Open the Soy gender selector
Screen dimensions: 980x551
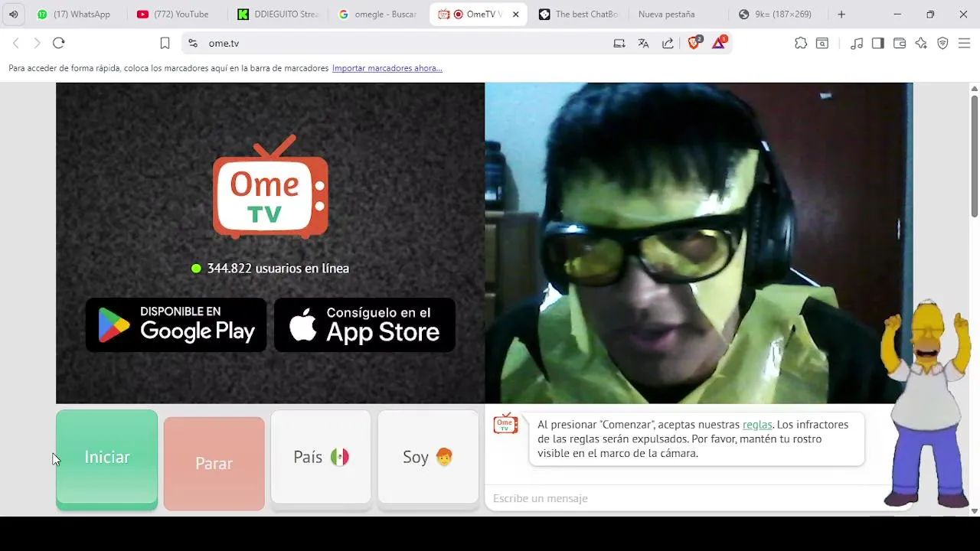tap(428, 458)
